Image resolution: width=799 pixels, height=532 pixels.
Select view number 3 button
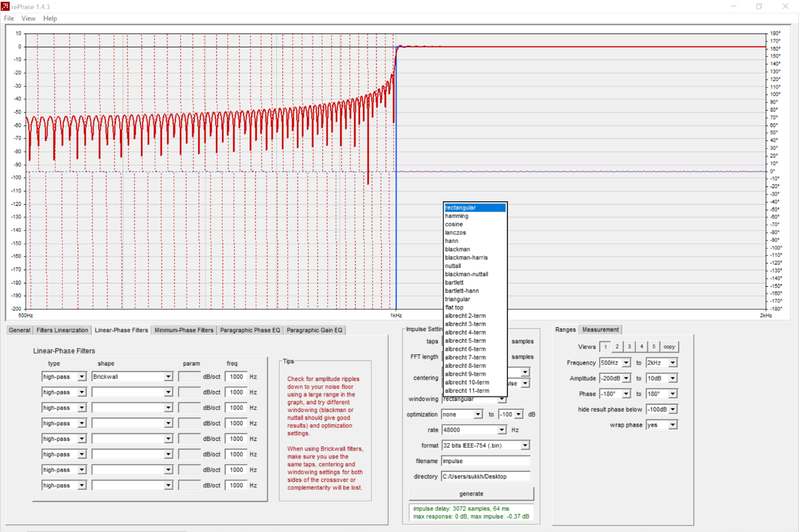coord(629,347)
